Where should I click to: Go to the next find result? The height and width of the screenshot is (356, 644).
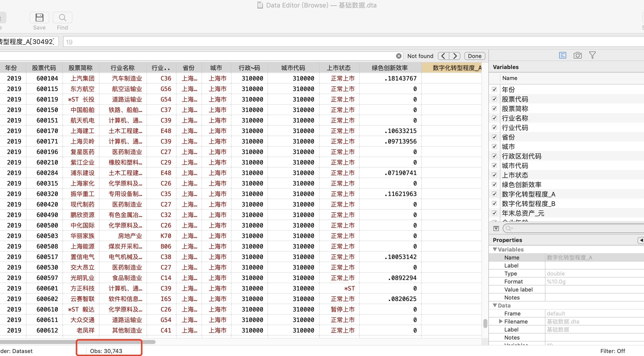[455, 56]
